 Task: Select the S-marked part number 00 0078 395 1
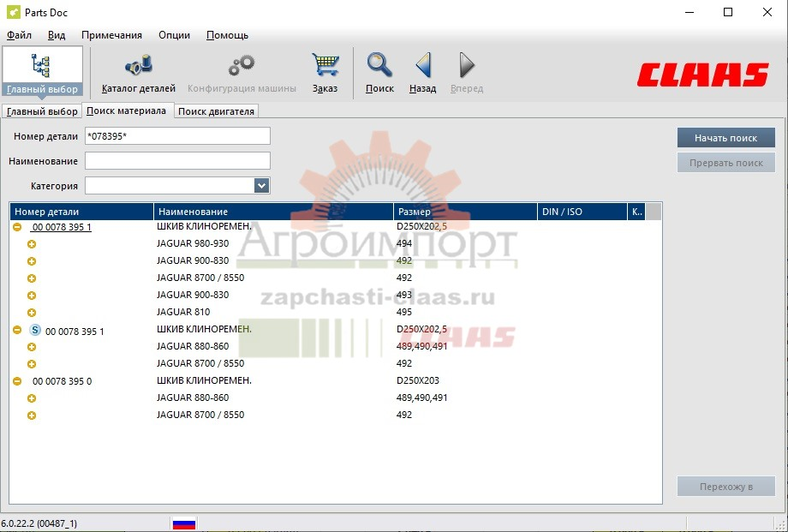(75, 332)
